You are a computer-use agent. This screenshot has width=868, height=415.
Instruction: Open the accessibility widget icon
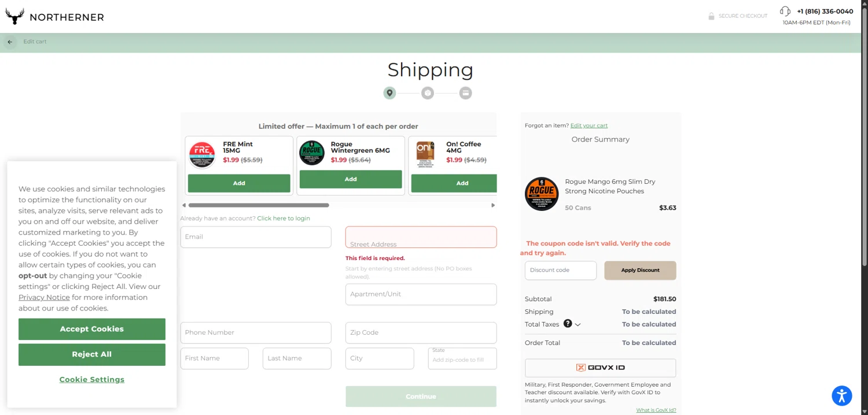tap(842, 396)
